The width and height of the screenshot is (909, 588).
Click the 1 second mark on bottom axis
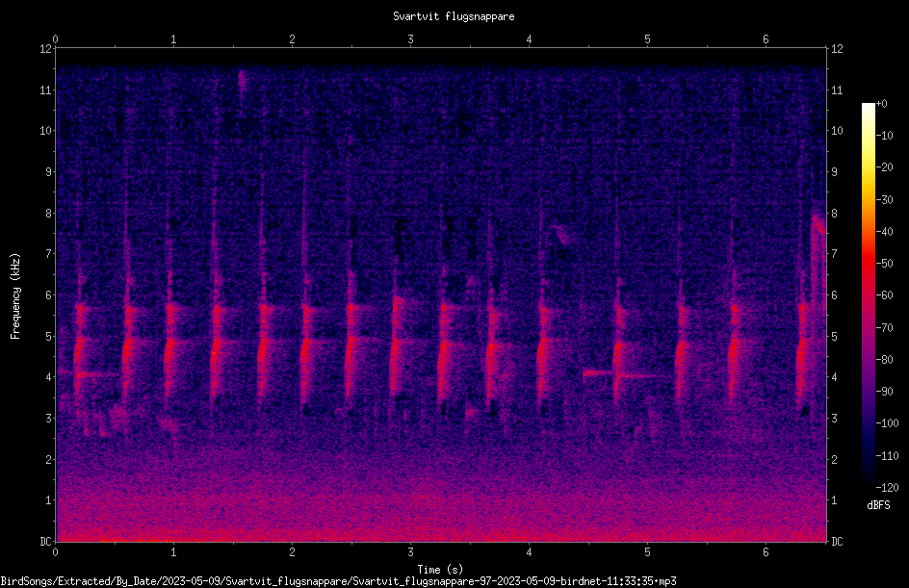click(x=173, y=552)
